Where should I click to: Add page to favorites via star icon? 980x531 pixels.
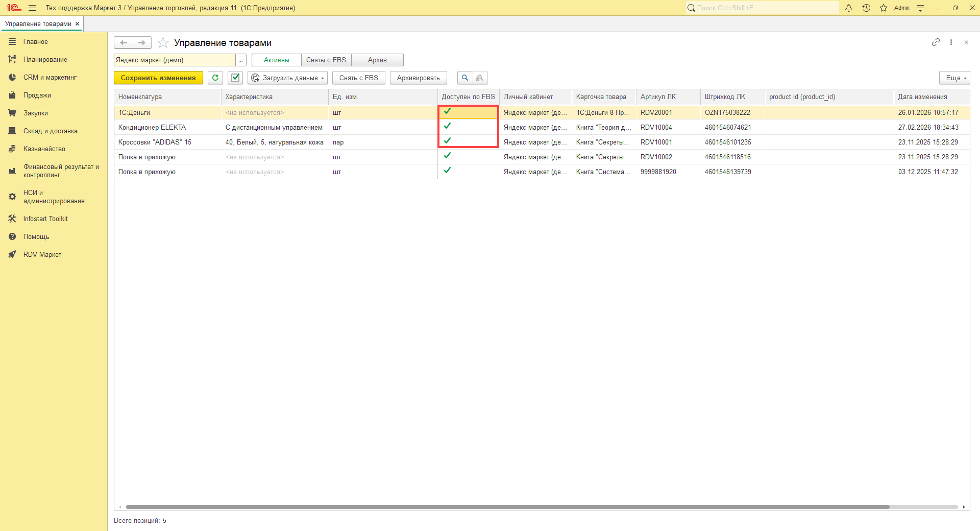click(x=163, y=43)
